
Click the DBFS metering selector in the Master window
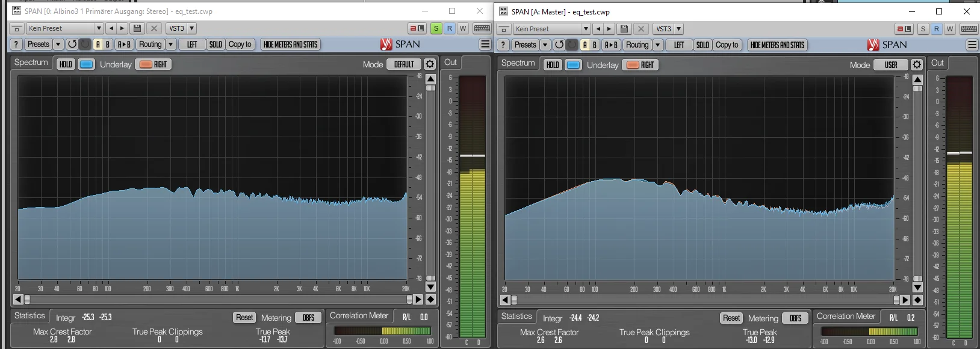click(x=795, y=318)
